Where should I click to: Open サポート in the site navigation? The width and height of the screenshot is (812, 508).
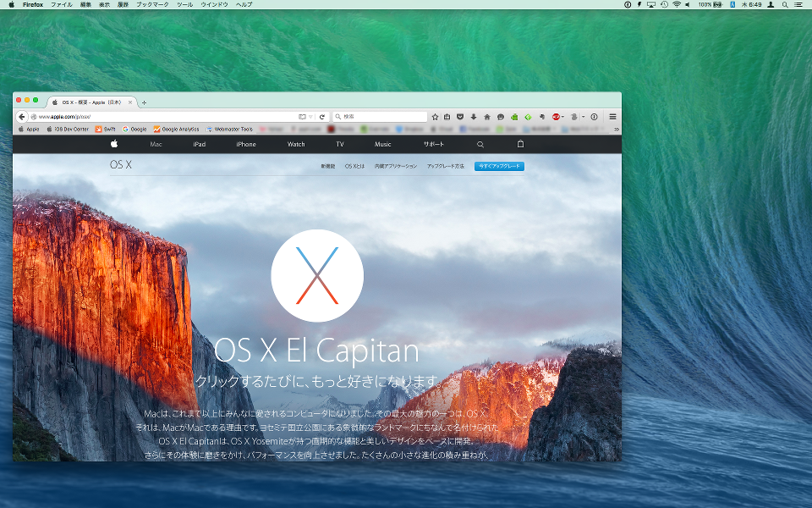433,144
